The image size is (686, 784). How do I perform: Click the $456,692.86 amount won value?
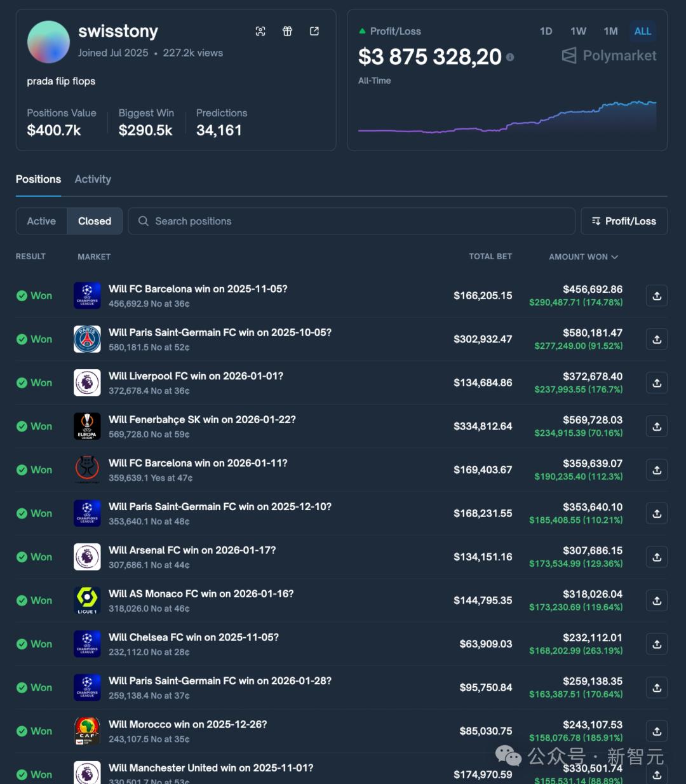click(593, 289)
